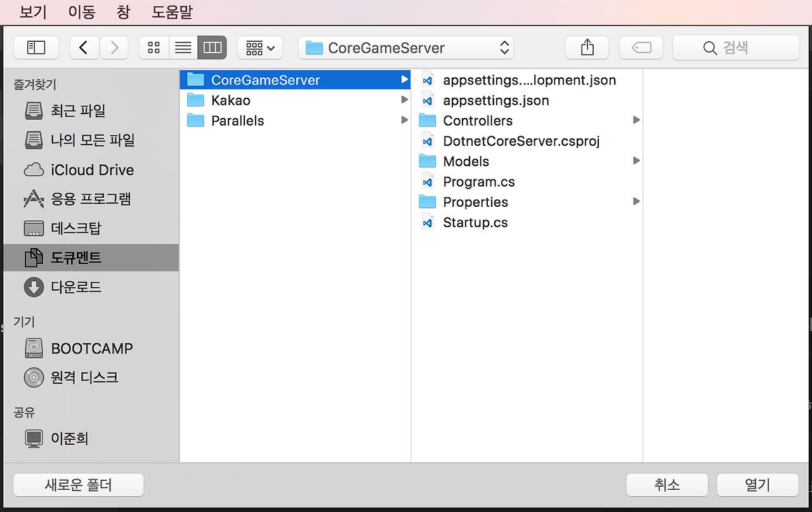Open 다운로드 from the sidebar
Viewport: 812px width, 512px height.
[x=91, y=287]
